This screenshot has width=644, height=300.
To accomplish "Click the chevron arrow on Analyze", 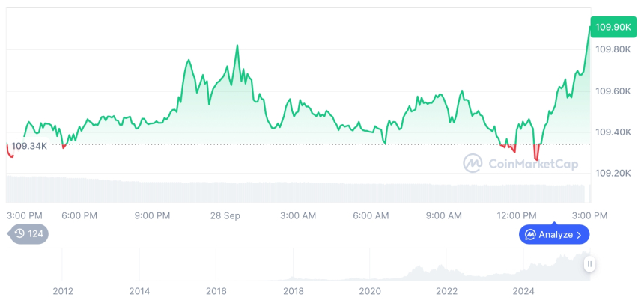I will point(580,235).
